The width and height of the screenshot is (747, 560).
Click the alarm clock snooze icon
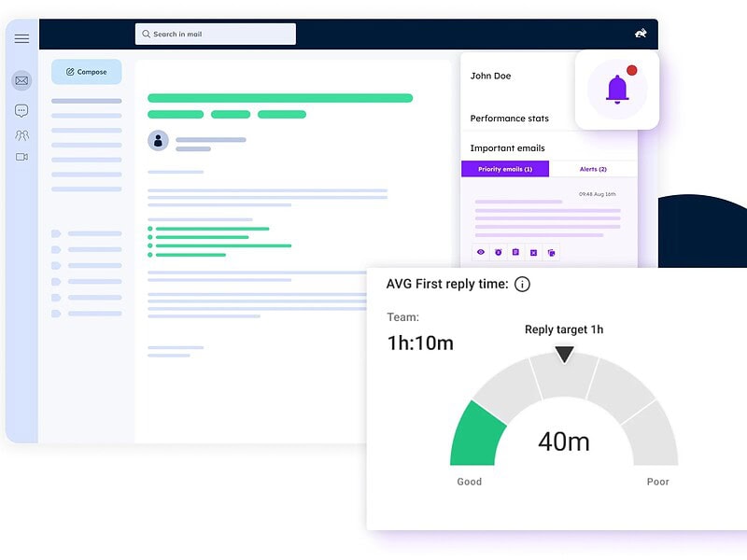pyautogui.click(x=499, y=252)
